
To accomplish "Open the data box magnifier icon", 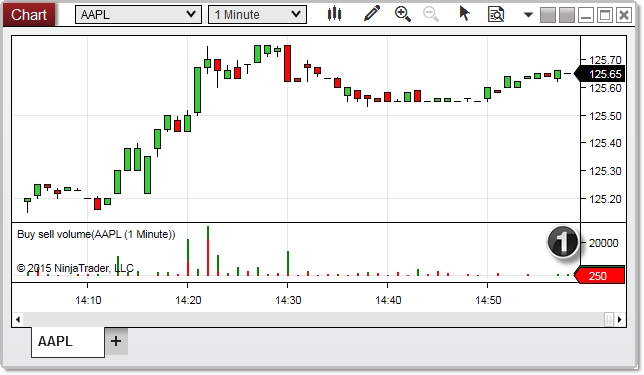I will pos(496,14).
